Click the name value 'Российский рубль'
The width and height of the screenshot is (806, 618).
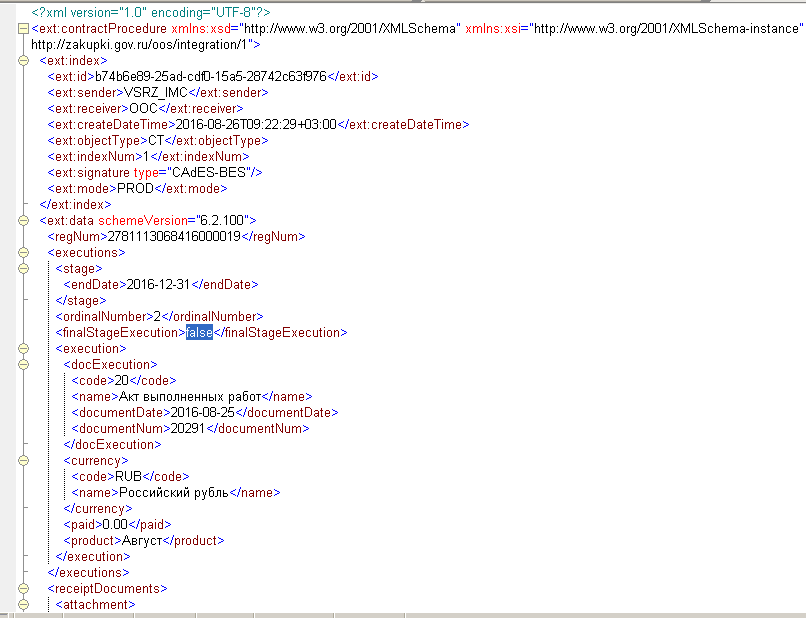174,493
